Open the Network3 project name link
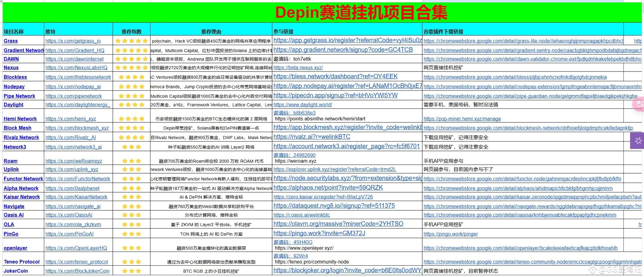 (15, 147)
